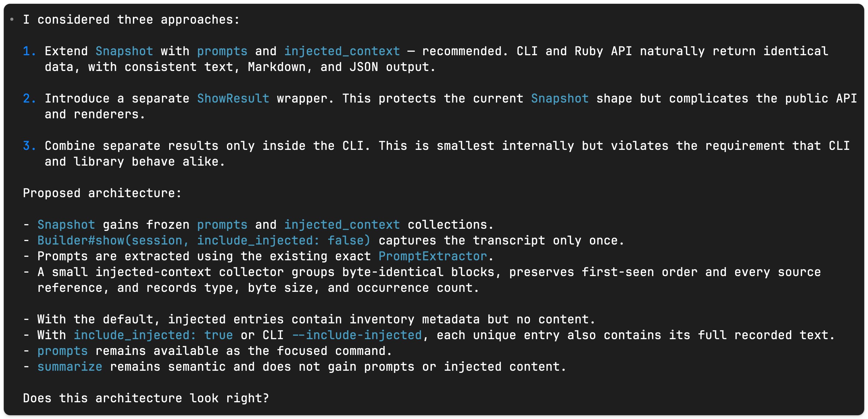Click 'injected_context' before 'collections'

(342, 225)
